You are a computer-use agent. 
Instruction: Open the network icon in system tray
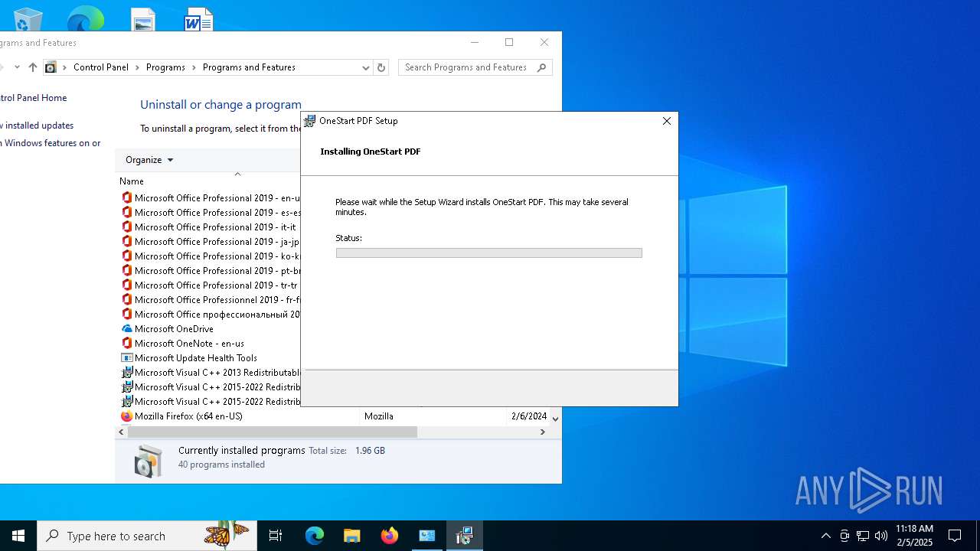(x=863, y=536)
